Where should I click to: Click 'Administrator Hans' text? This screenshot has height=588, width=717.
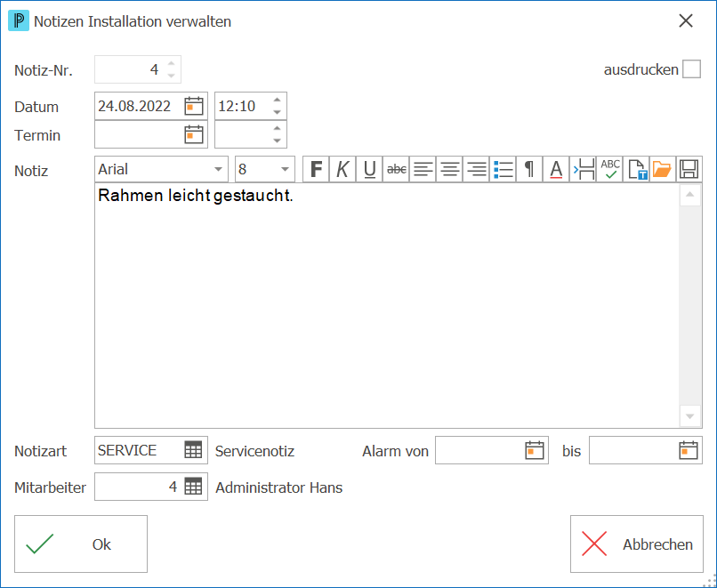(x=279, y=487)
